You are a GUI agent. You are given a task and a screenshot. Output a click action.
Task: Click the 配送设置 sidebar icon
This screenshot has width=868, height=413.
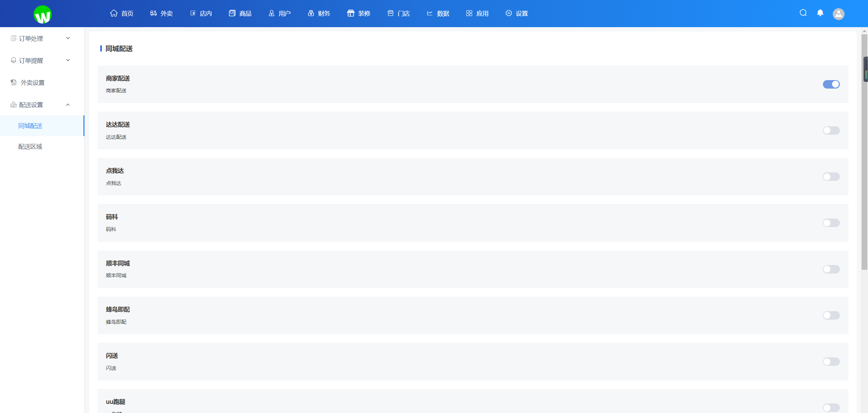pos(14,105)
